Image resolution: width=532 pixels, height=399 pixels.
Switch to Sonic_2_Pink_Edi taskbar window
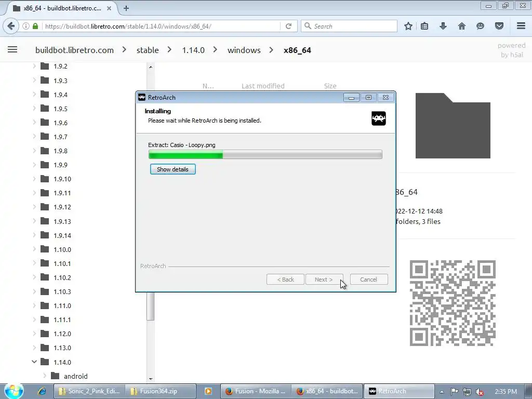tap(89, 391)
